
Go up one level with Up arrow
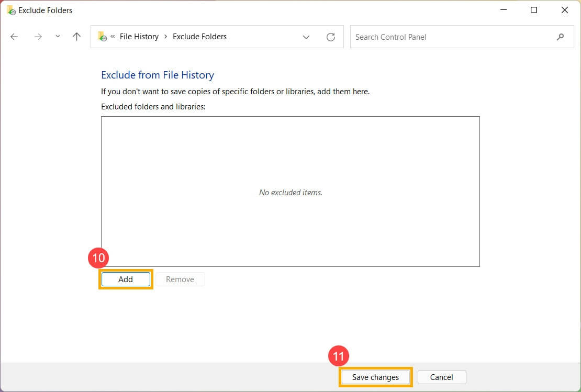[77, 37]
